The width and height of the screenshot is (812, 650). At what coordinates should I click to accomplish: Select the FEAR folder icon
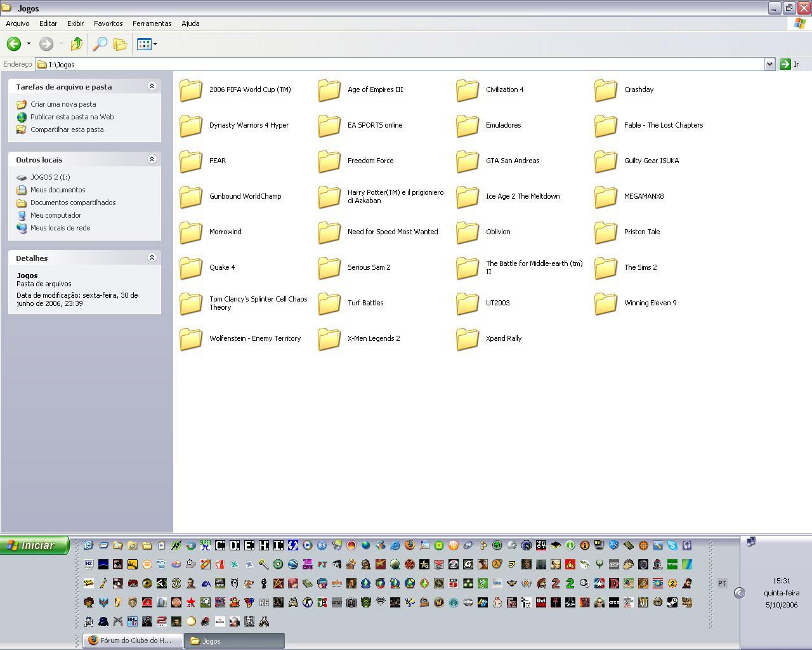point(190,161)
